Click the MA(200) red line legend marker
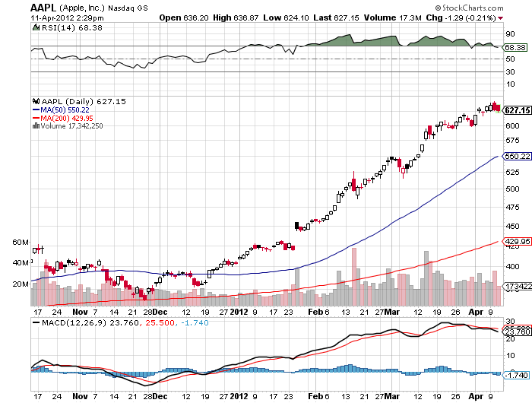Viewport: 532px width, 403px height. click(36, 118)
